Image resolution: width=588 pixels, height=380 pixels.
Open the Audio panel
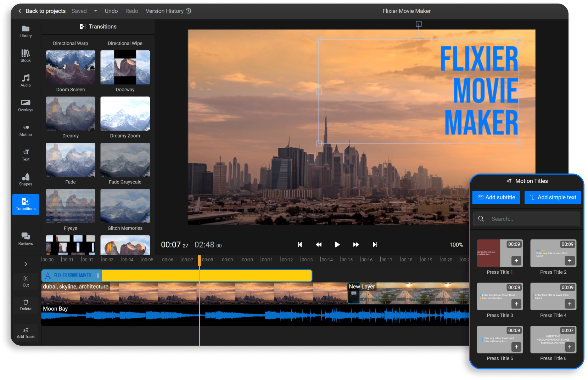(25, 80)
